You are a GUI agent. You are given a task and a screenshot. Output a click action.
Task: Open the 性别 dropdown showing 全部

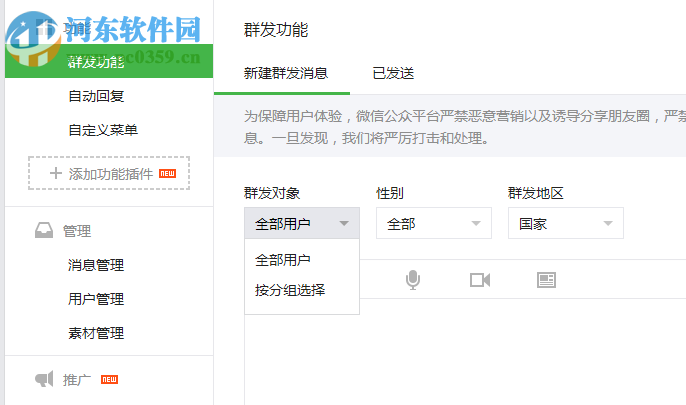pyautogui.click(x=434, y=223)
